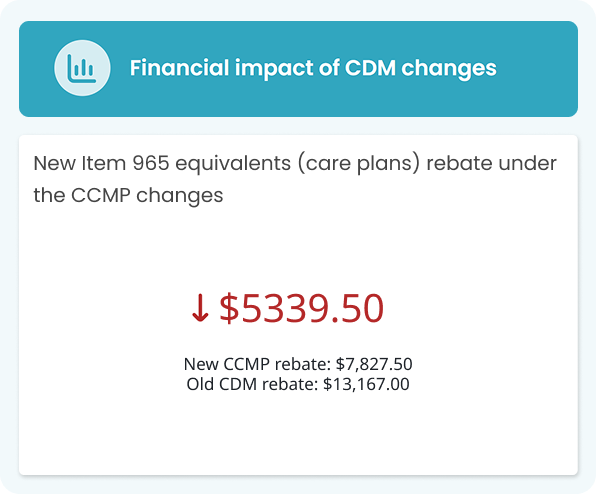The height and width of the screenshot is (494, 596).
Task: Click the word 'changes' in header title
Action: [x=449, y=69]
